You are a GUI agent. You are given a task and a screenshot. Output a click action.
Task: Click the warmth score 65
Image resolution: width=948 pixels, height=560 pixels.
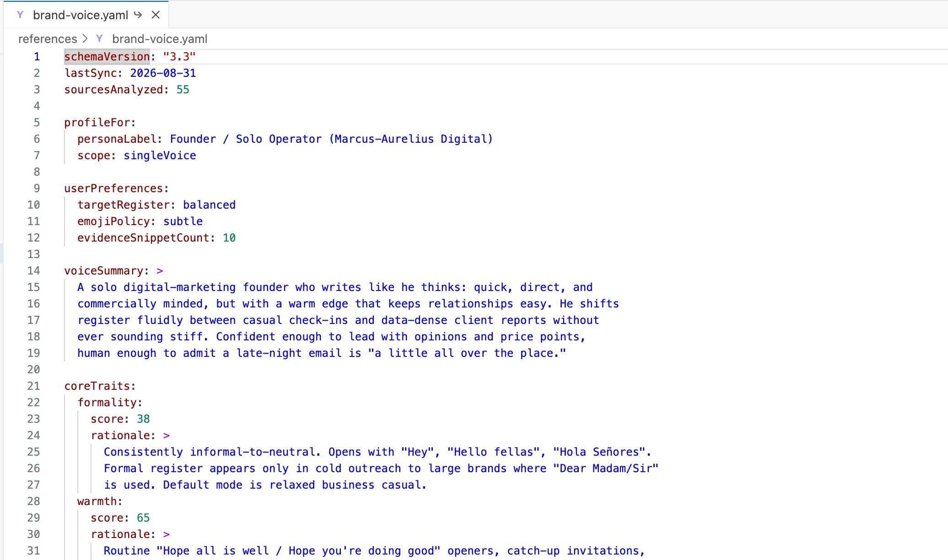(143, 518)
